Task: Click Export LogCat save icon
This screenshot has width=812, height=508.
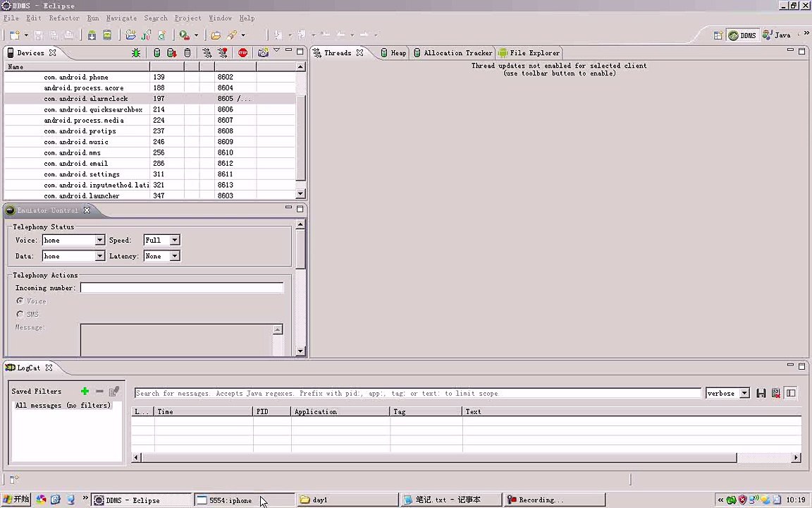Action: 761,394
